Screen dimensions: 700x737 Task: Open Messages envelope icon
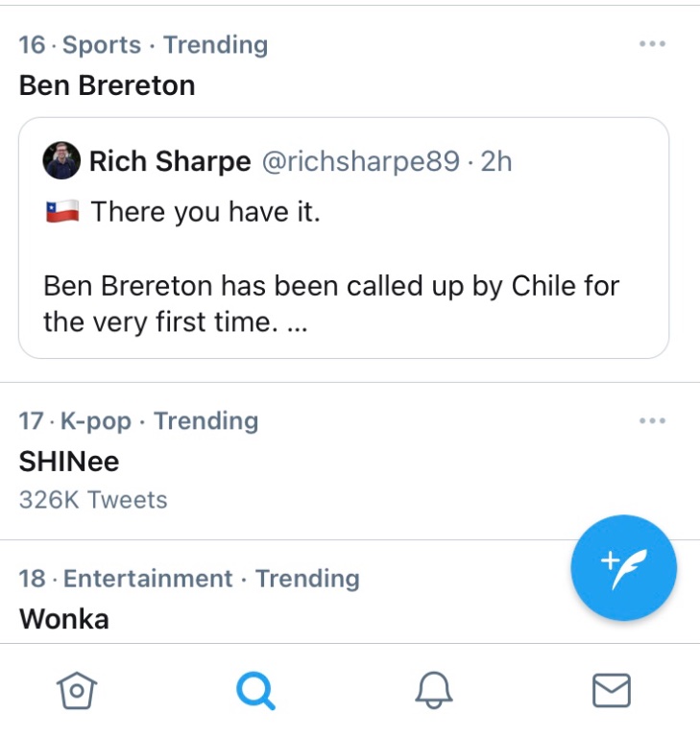pyautogui.click(x=611, y=690)
